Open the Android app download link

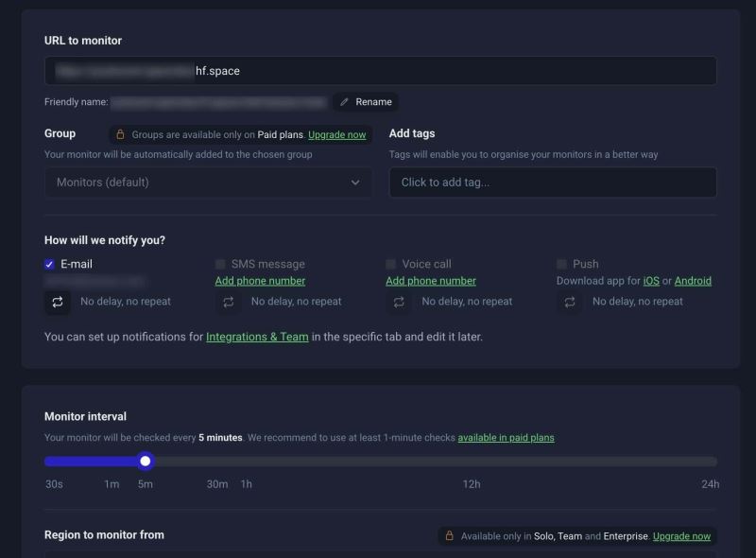(693, 281)
